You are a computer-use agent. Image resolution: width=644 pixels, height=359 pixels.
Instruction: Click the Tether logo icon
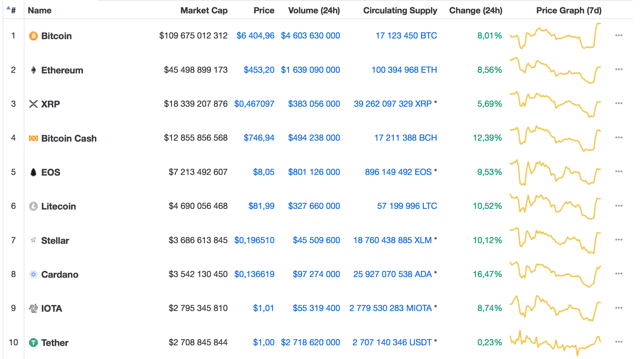coord(33,342)
